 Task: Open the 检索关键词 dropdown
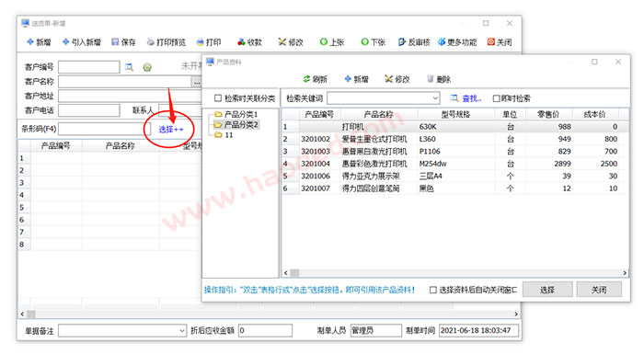click(x=435, y=98)
